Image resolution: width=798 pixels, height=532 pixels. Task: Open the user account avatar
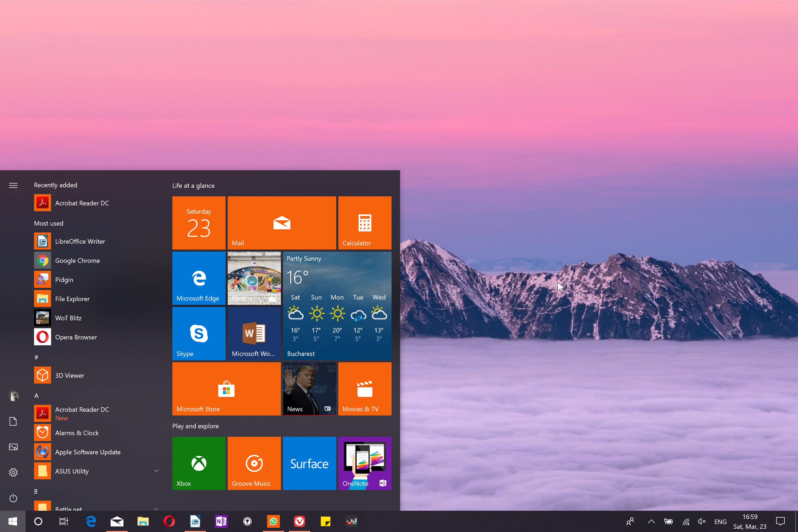click(x=13, y=396)
